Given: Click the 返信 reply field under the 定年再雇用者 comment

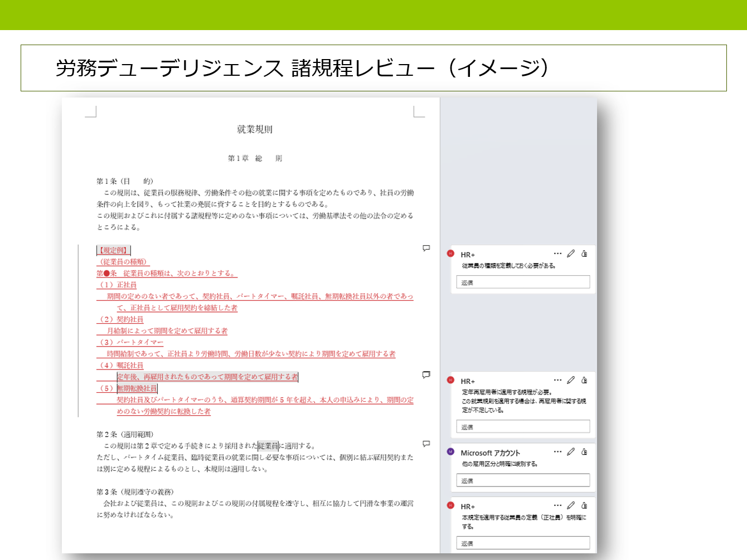Looking at the screenshot, I should [523, 427].
